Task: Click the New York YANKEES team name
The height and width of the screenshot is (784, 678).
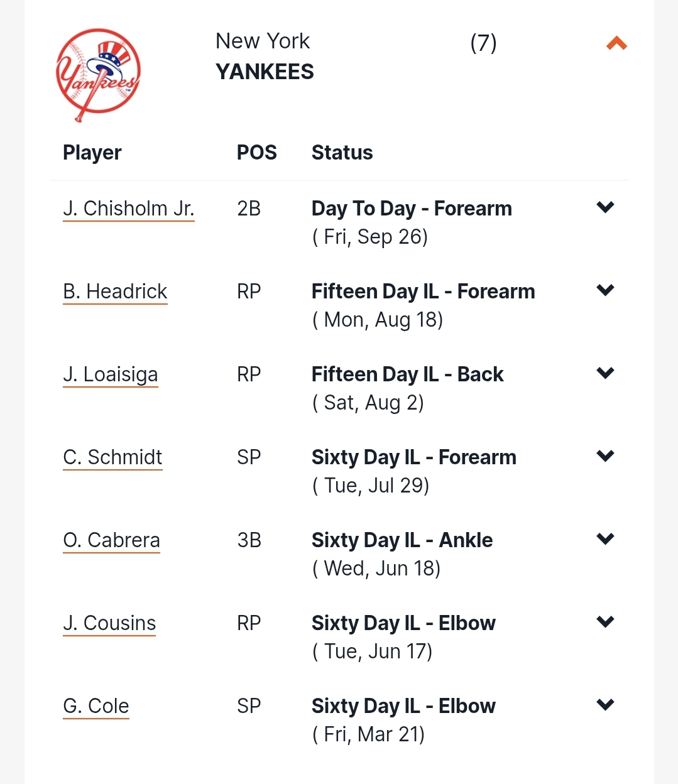Action: (x=265, y=57)
